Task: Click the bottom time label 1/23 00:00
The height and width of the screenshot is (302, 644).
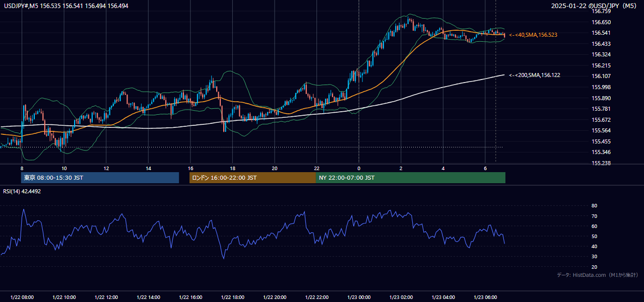Action: [359, 297]
